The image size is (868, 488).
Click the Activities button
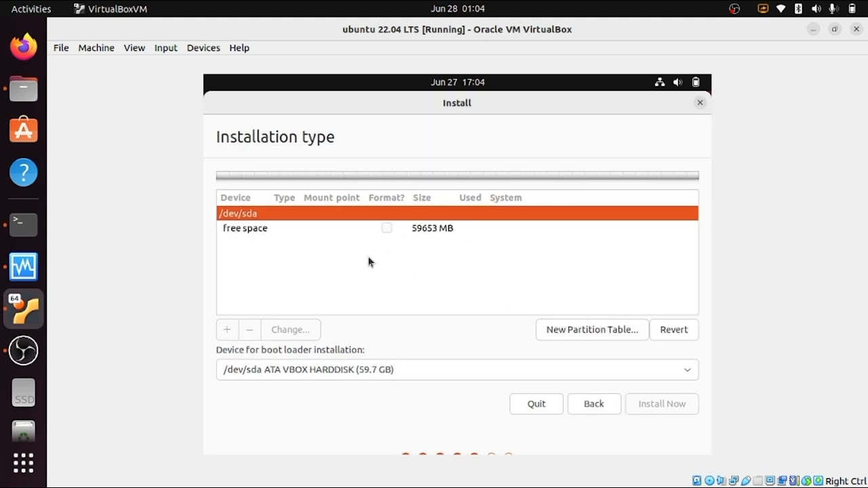(31, 9)
